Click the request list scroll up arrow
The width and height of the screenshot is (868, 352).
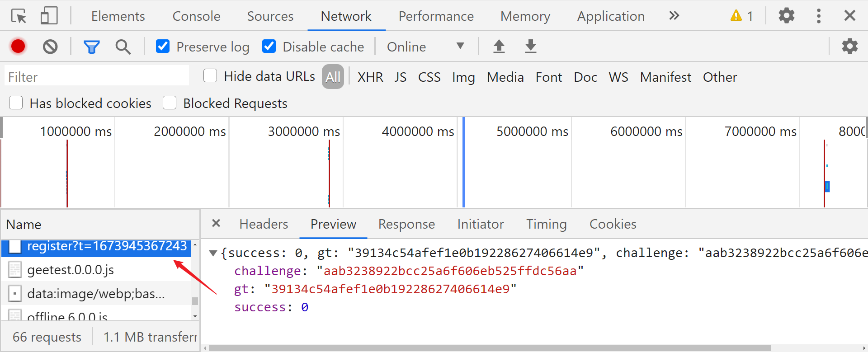pyautogui.click(x=195, y=244)
